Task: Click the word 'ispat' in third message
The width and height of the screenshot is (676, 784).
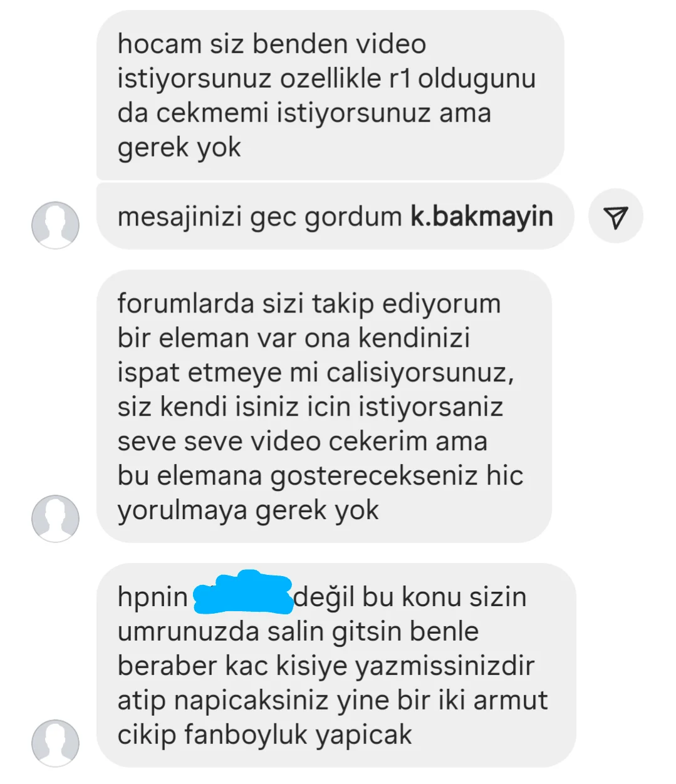Action: (148, 373)
